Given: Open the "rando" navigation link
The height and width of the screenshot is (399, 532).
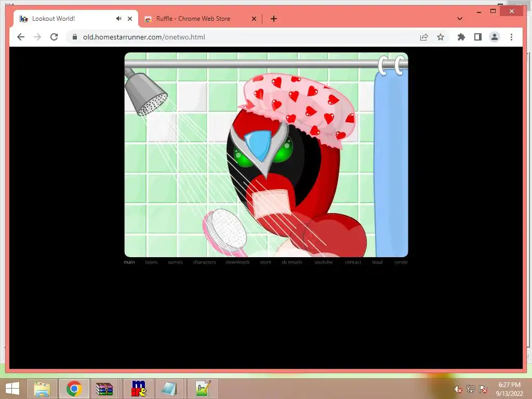Looking at the screenshot, I should [401, 262].
